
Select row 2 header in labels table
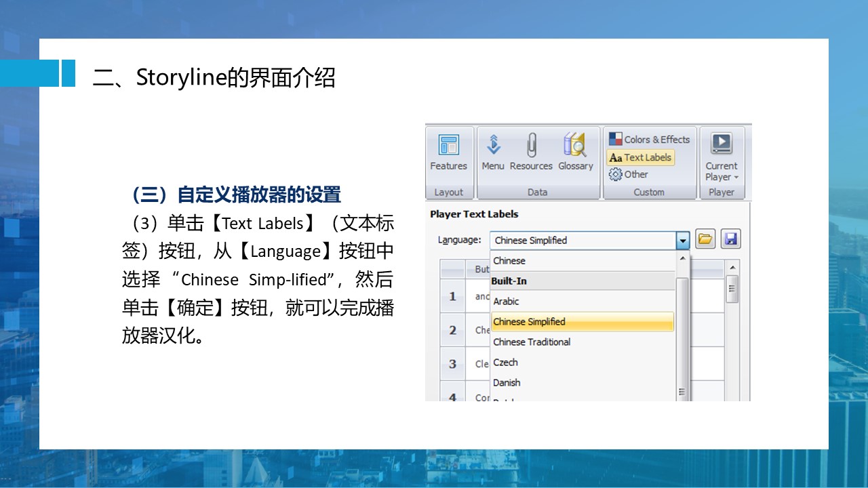point(452,331)
